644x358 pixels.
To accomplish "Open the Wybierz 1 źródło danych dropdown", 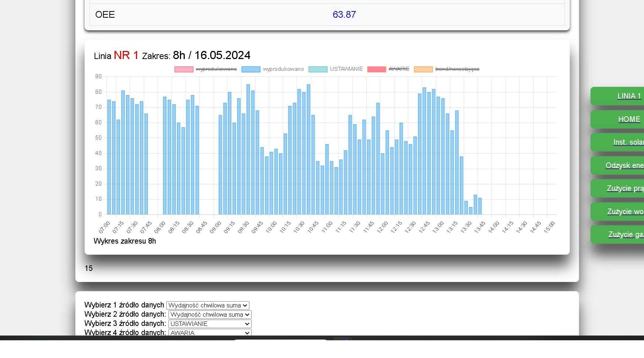I will click(x=208, y=305).
